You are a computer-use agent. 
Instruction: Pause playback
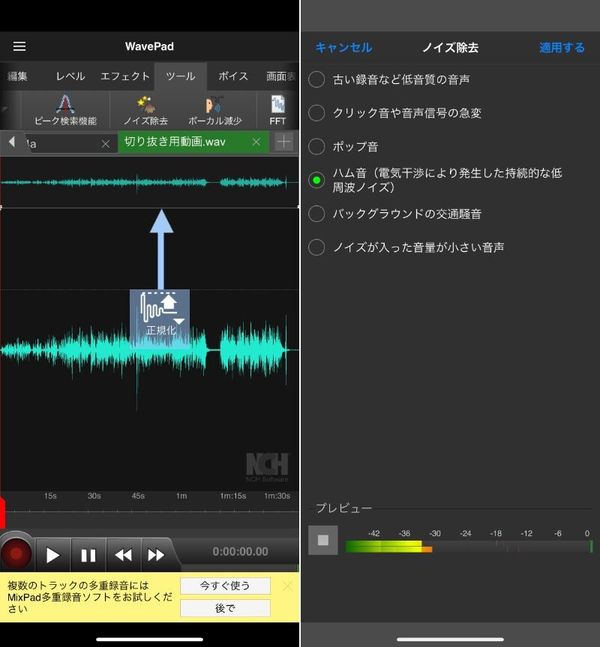tap(88, 555)
